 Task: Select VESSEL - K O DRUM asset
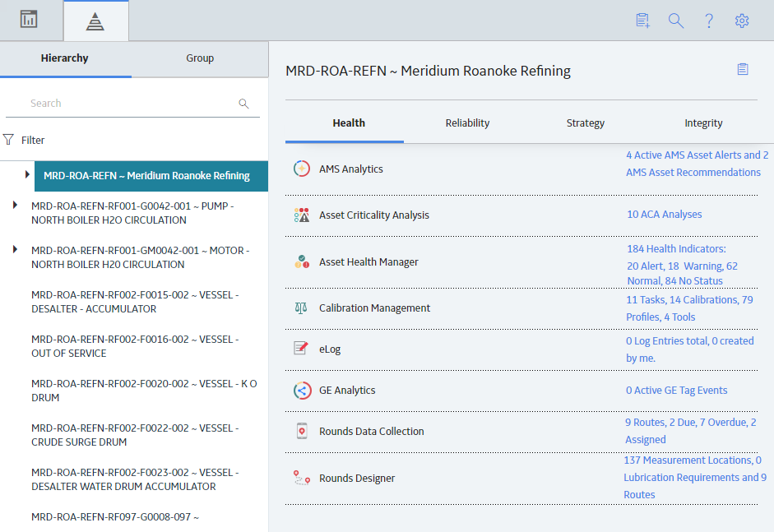point(144,391)
